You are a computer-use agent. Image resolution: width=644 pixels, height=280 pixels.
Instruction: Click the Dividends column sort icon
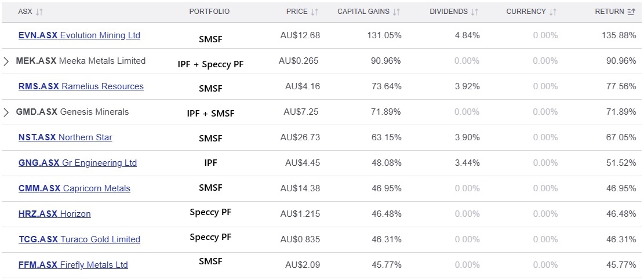[475, 12]
